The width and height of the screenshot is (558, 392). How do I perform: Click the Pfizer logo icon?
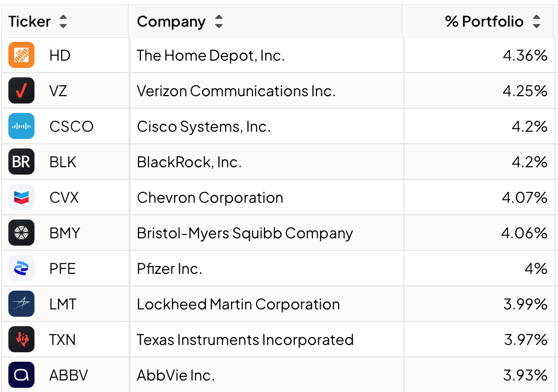coord(21,269)
